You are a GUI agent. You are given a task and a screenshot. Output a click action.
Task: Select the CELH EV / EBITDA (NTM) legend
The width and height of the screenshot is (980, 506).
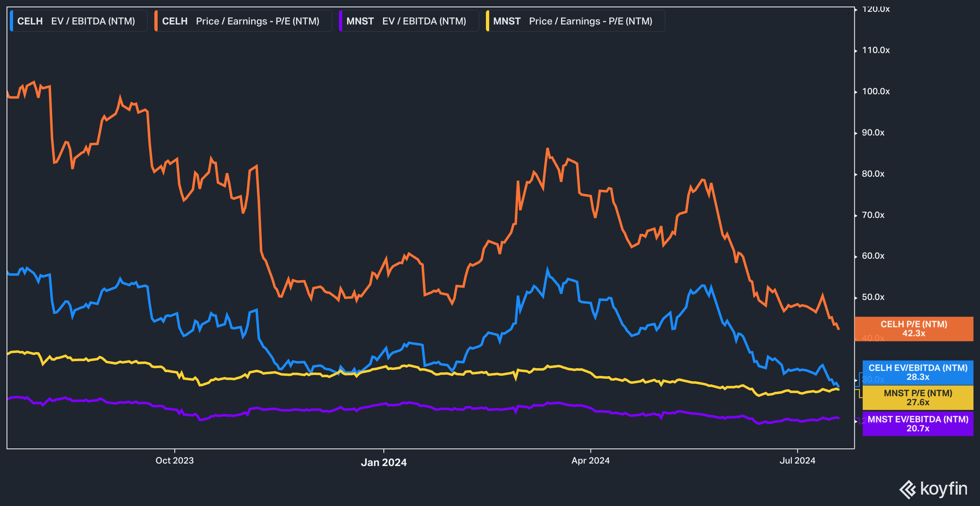click(x=78, y=21)
